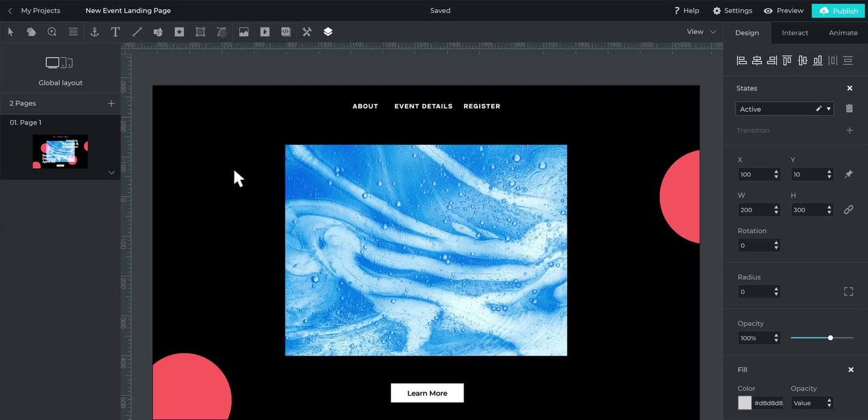Open Preview mode
868x420 pixels.
[x=783, y=10]
